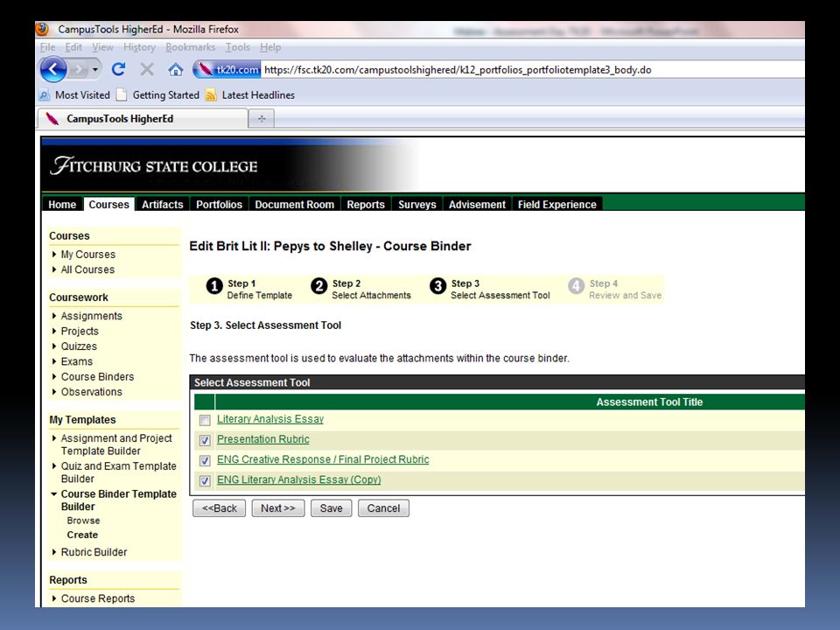Switch to the Field Experience tab
This screenshot has width=840, height=630.
tap(556, 204)
